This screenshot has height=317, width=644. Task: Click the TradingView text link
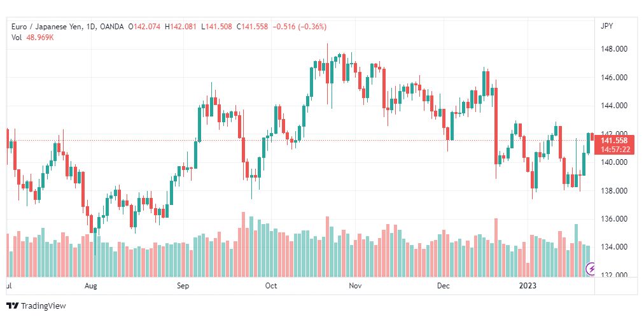click(43, 306)
